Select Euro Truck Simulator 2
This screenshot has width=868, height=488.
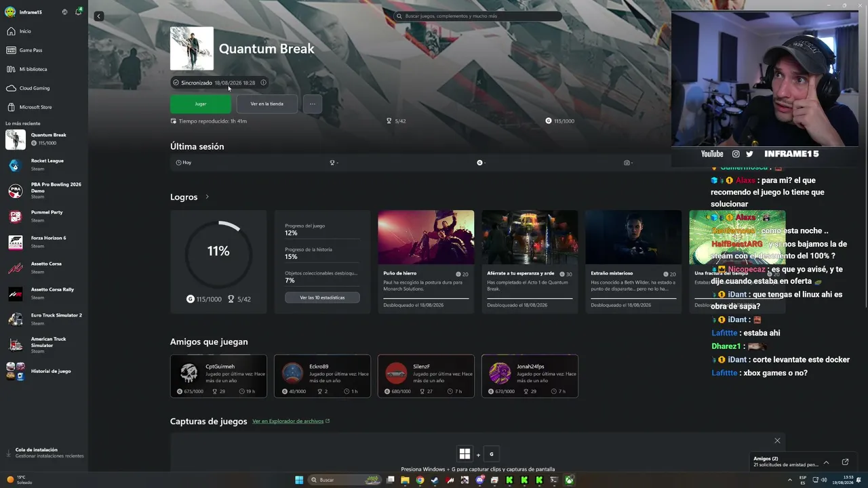(x=44, y=319)
